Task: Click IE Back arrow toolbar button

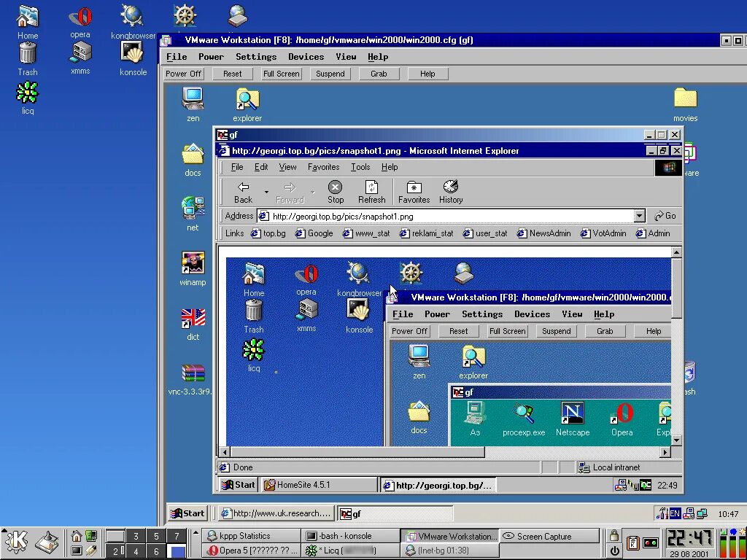Action: point(243,192)
